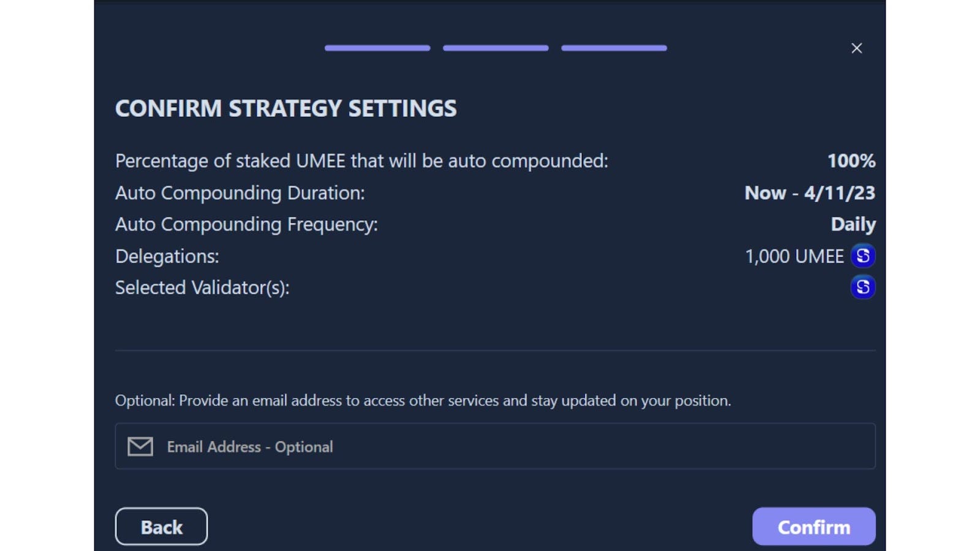Image resolution: width=980 pixels, height=551 pixels.
Task: Click the Daily frequency value
Action: [853, 224]
